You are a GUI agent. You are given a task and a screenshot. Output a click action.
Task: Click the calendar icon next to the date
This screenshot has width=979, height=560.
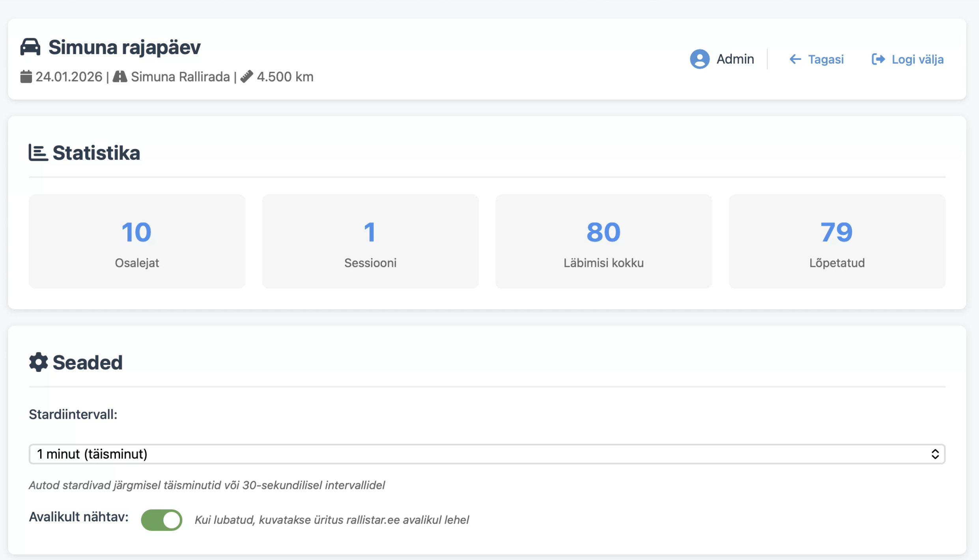tap(26, 77)
